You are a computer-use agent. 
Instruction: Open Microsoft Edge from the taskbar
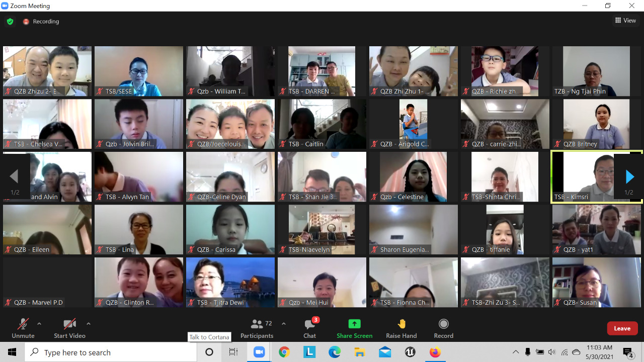click(x=335, y=352)
